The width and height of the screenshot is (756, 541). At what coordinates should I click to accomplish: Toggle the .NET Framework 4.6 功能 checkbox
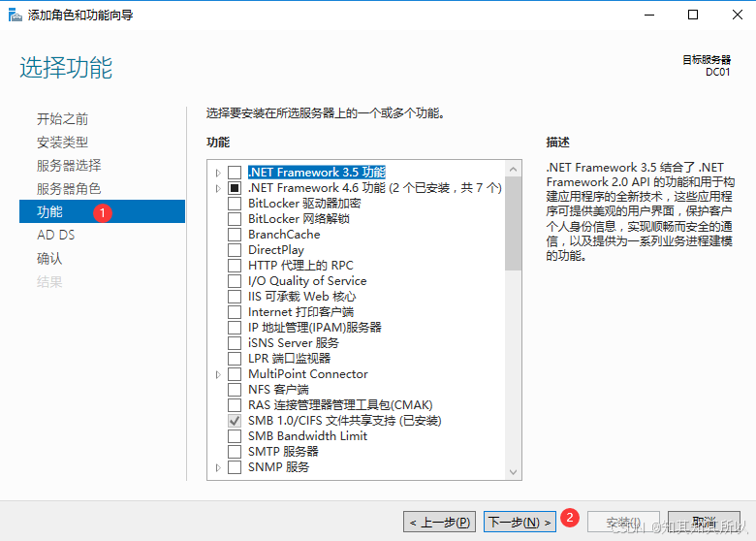tap(235, 188)
